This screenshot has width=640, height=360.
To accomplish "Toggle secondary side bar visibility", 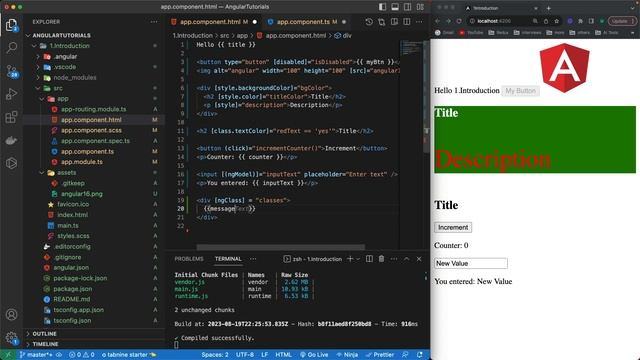I will click(x=407, y=7).
